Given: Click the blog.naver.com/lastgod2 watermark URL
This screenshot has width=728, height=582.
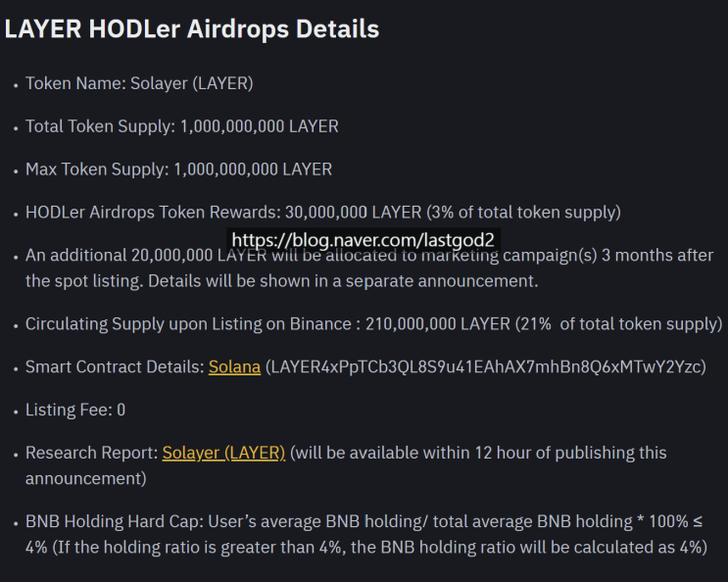Looking at the screenshot, I should [364, 240].
